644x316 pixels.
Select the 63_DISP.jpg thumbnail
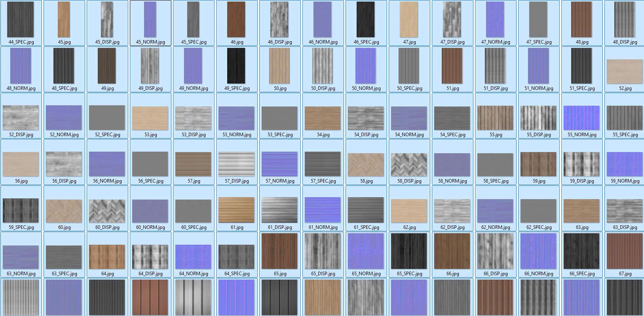click(625, 211)
